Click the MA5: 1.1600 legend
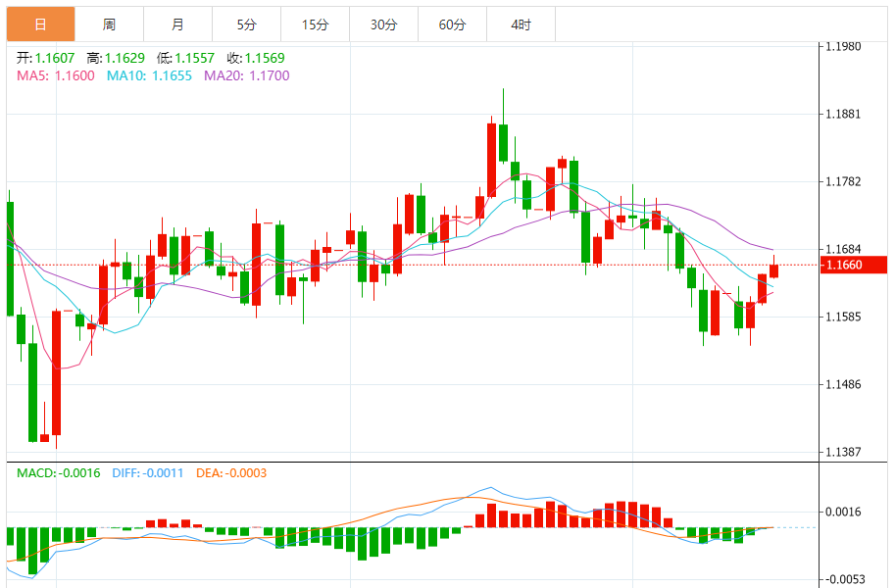The image size is (895, 588). [55, 75]
